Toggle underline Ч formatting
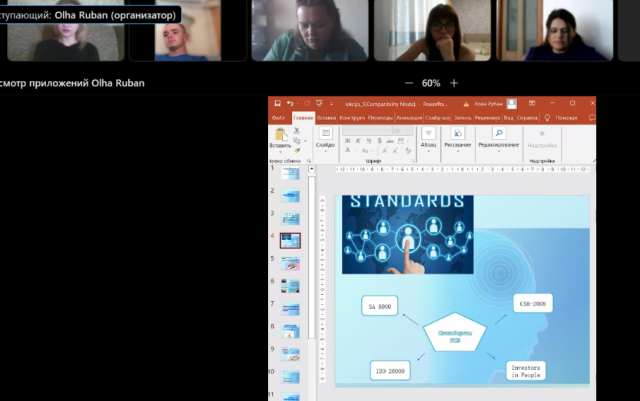The width and height of the screenshot is (640, 401). (x=369, y=141)
